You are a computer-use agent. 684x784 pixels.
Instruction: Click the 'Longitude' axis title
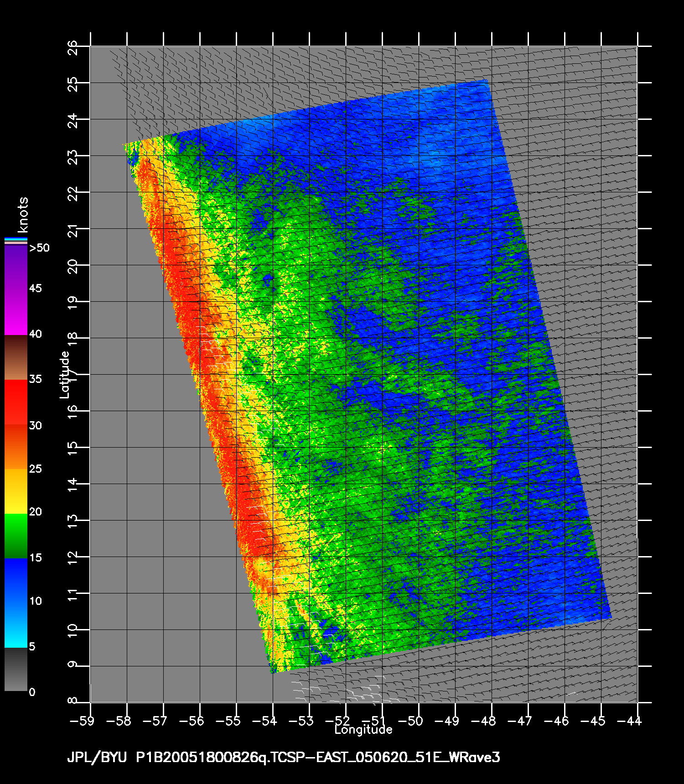tap(363, 730)
